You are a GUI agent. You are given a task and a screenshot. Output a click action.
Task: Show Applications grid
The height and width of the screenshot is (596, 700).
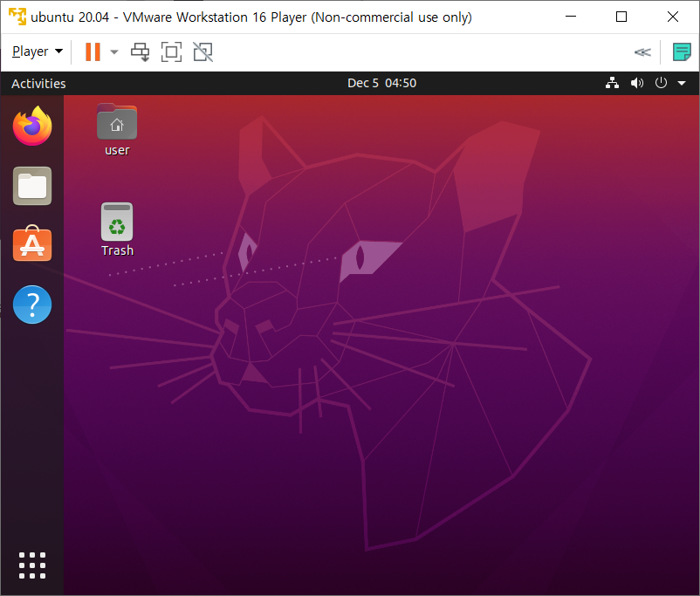coord(32,565)
